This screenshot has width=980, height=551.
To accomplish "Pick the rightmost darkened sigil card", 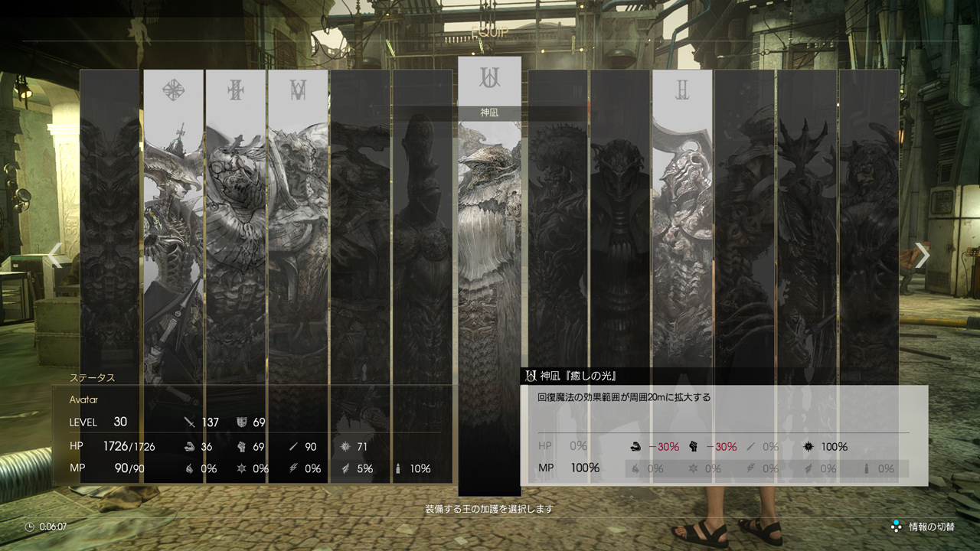I will tap(869, 275).
